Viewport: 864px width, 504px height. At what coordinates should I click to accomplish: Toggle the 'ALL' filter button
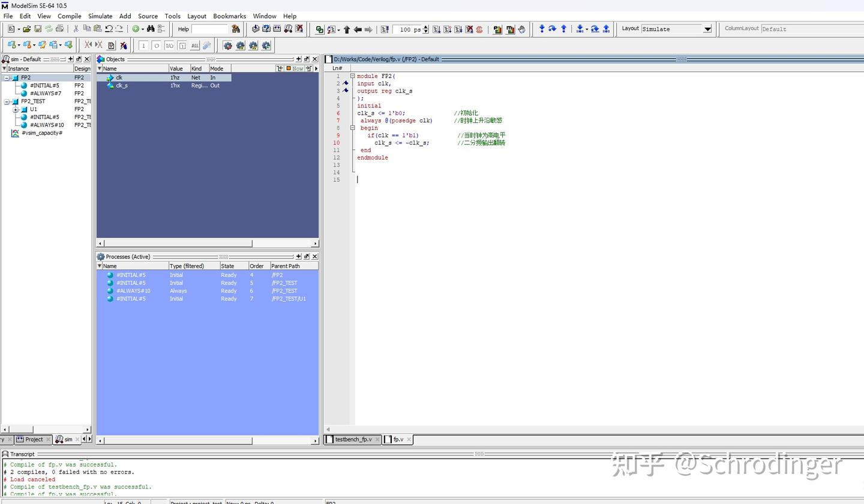[195, 46]
